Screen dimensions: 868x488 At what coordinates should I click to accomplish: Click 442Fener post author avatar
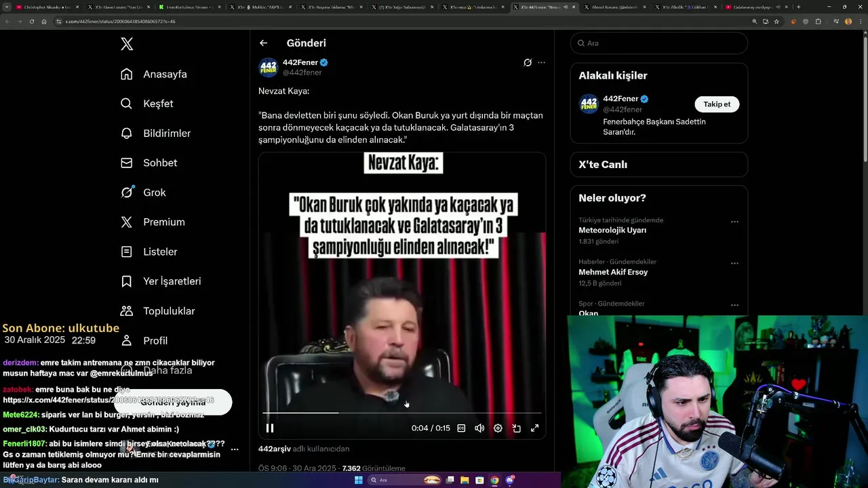tap(268, 67)
